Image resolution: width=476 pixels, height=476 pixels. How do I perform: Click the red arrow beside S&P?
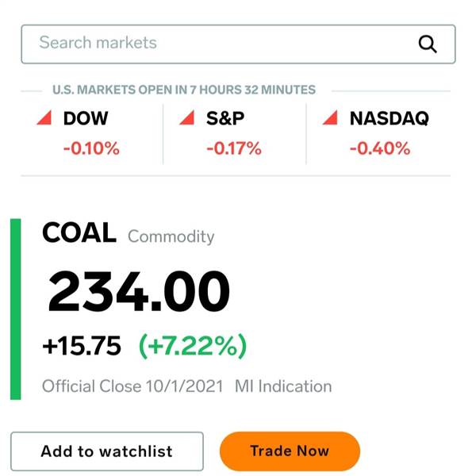(187, 117)
